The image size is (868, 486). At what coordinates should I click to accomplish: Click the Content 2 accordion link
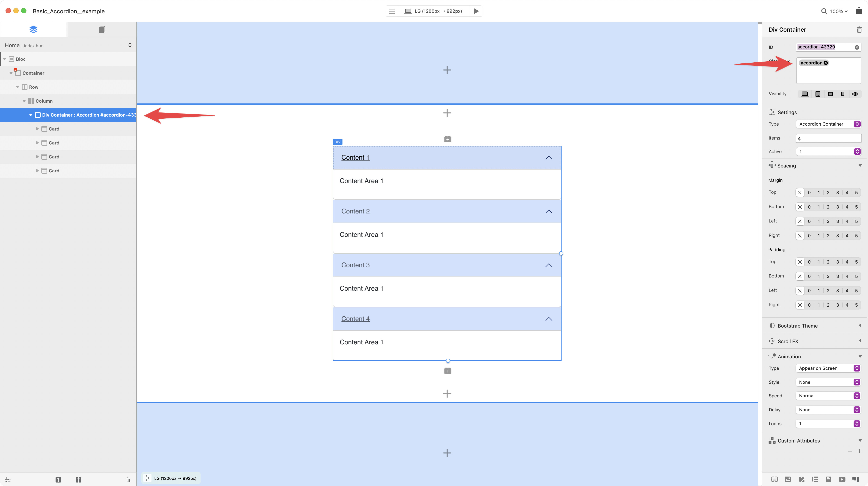[x=355, y=211]
